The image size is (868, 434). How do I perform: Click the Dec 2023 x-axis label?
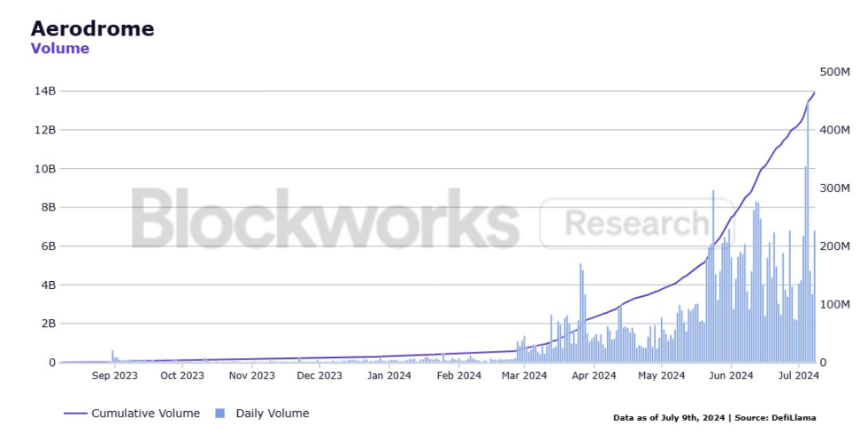click(319, 376)
